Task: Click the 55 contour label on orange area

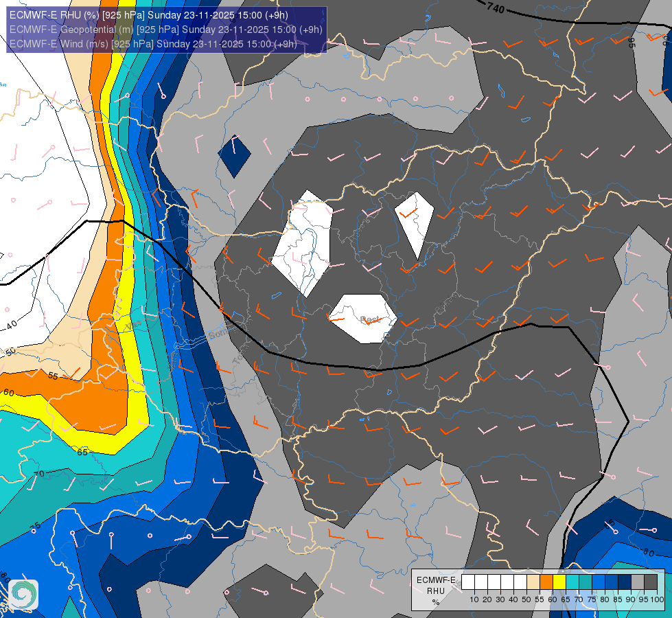Action: (53, 376)
